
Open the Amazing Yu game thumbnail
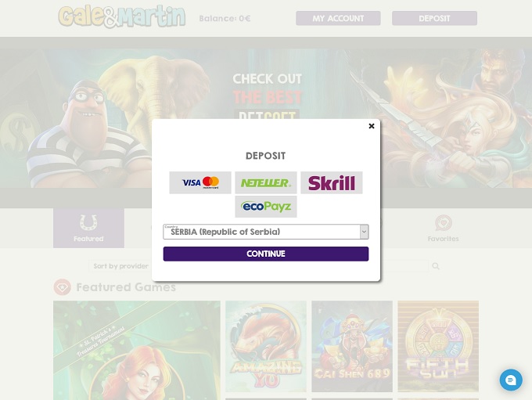tap(266, 346)
